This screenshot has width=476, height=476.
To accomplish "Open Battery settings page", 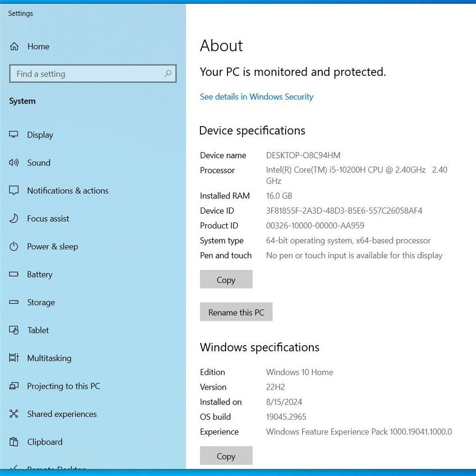I will [x=40, y=275].
